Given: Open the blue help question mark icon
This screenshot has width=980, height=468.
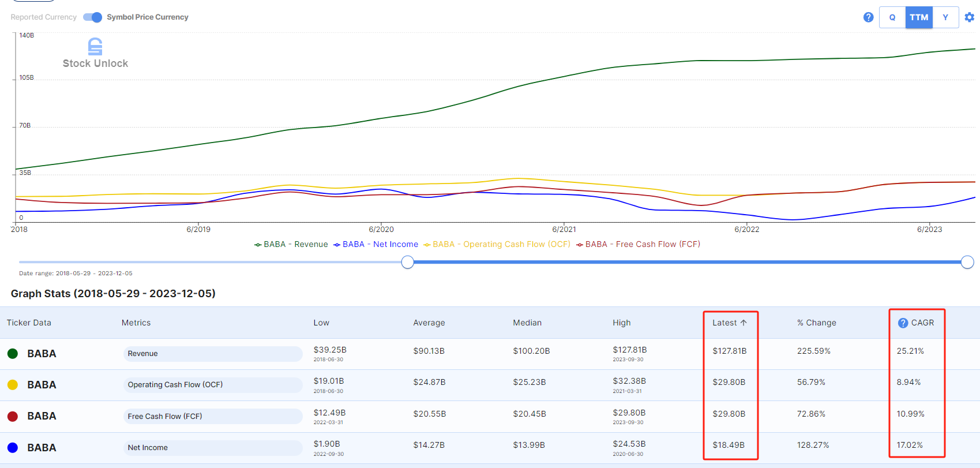Looking at the screenshot, I should 868,17.
